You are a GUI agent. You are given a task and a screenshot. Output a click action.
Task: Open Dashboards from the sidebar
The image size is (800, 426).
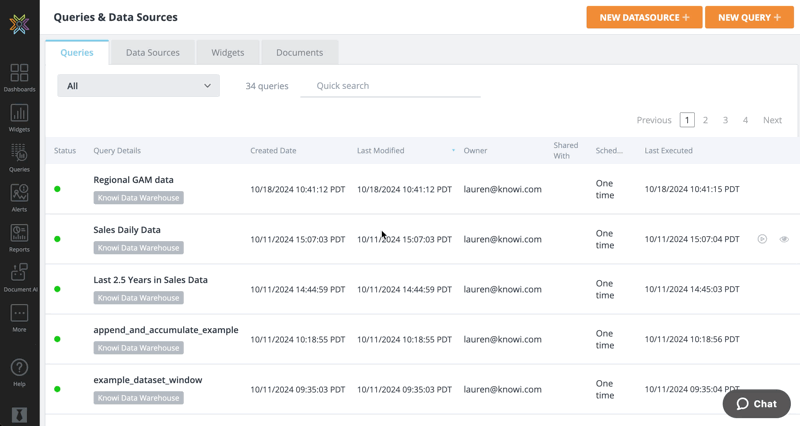tap(19, 78)
